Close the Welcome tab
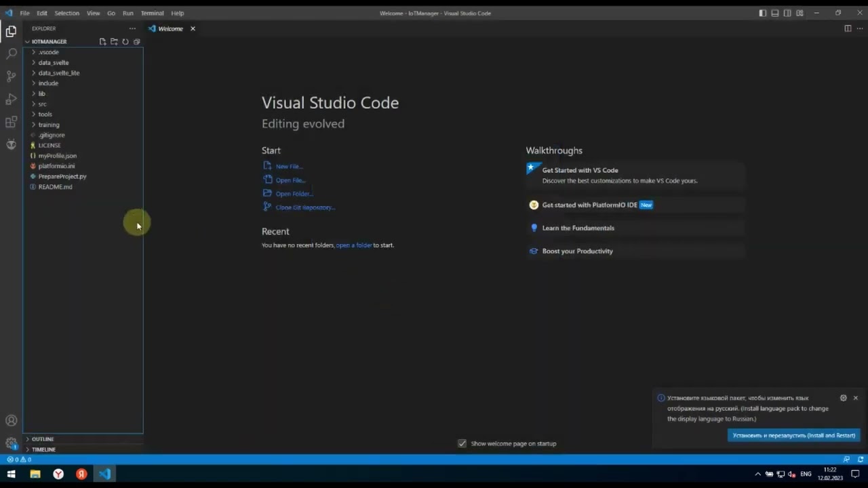The height and width of the screenshot is (488, 868). coord(193,28)
